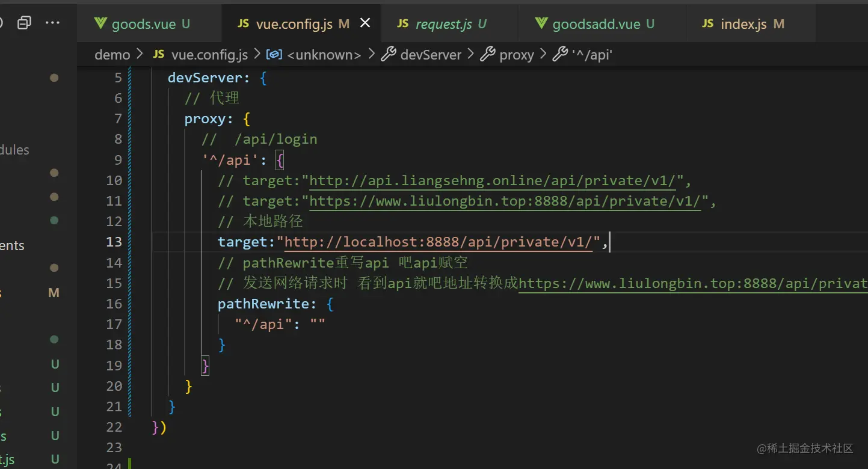Screen dimensions: 868x469
Task: Open the explorer More Actions ellipsis menu
Action: 53,23
